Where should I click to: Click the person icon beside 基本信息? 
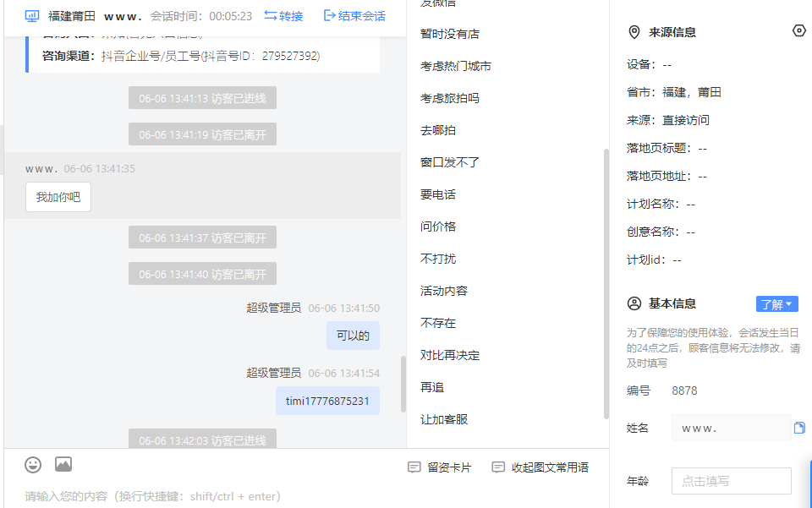point(634,303)
